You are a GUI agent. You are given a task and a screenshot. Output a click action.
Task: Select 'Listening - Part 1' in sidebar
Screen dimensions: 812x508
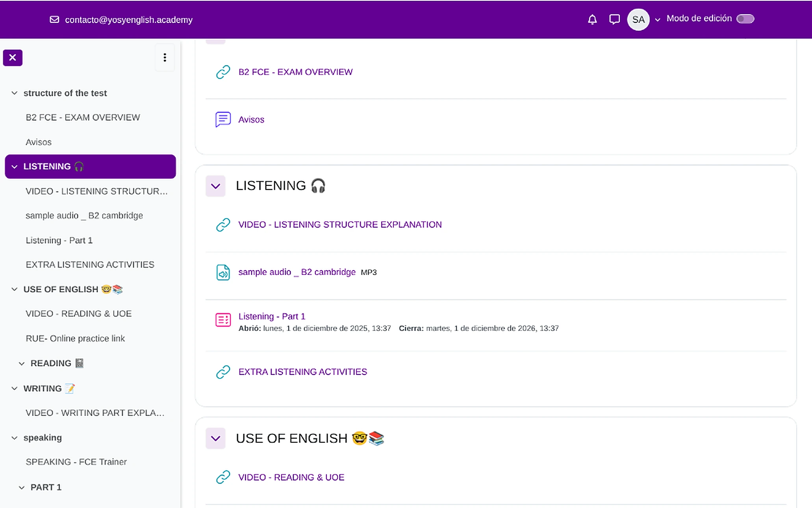point(59,240)
